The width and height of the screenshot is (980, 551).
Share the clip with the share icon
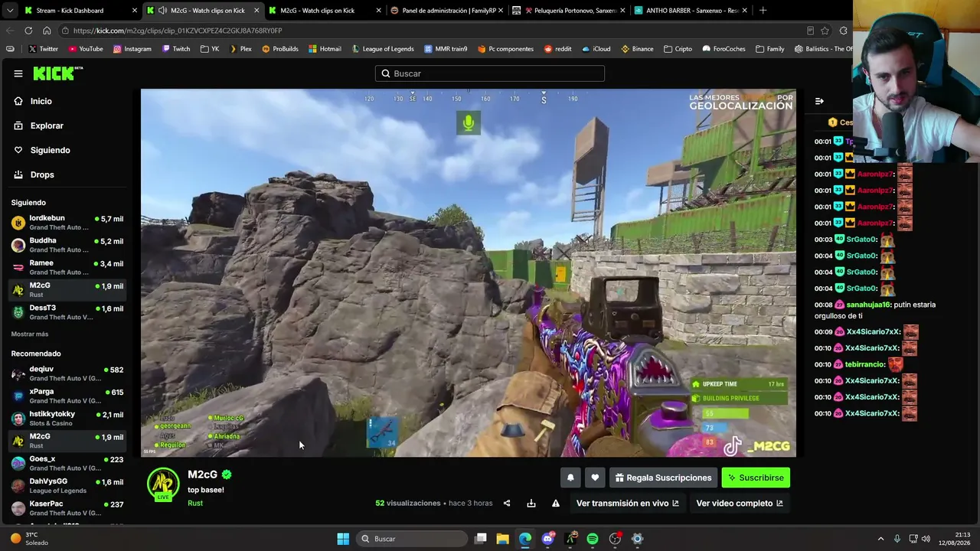[507, 504]
